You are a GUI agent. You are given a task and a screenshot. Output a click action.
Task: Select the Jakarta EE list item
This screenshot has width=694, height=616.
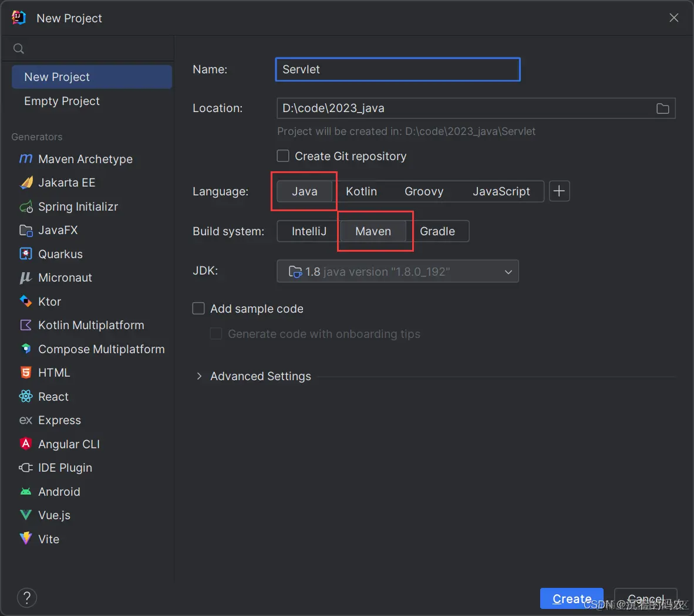[x=92, y=182]
